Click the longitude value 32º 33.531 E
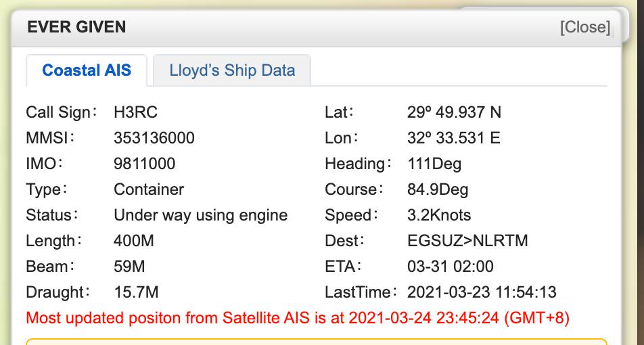 pyautogui.click(x=453, y=138)
